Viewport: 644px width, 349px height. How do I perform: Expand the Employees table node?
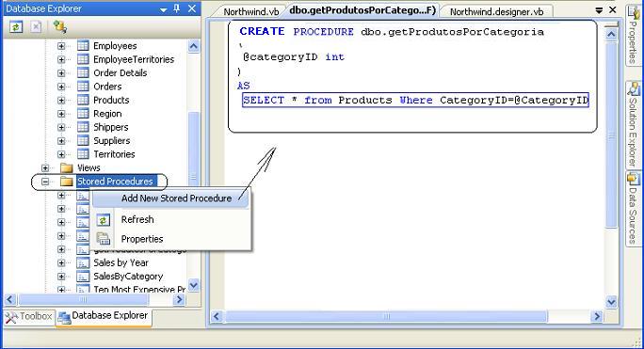tap(61, 46)
